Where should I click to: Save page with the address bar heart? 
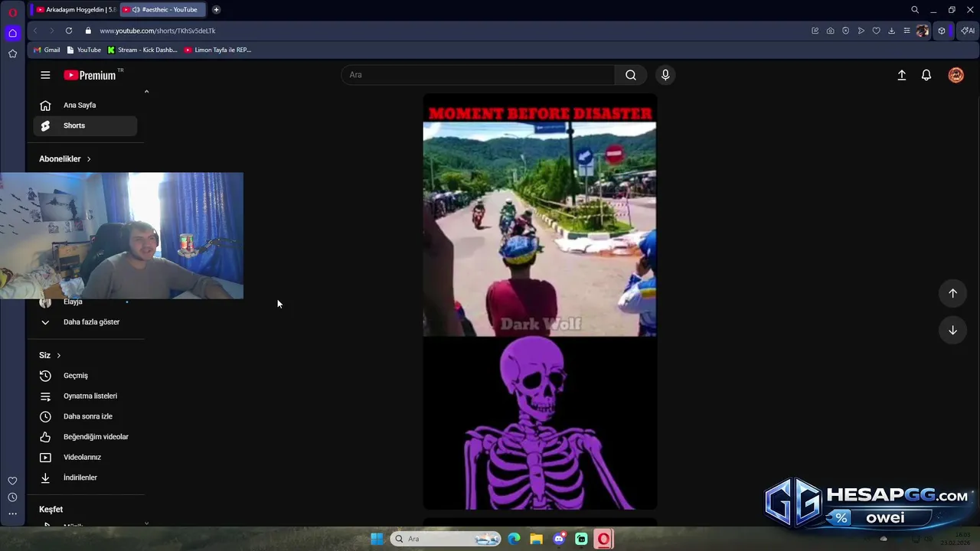tap(876, 31)
